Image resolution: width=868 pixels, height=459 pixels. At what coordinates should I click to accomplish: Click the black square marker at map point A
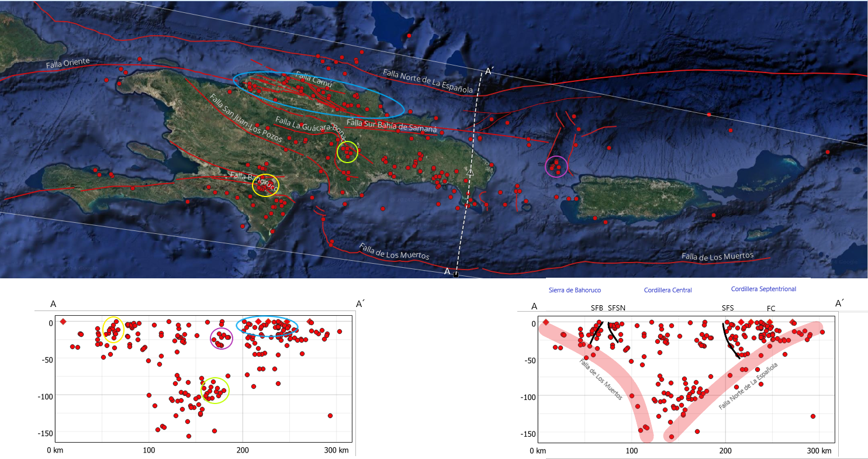tap(455, 274)
